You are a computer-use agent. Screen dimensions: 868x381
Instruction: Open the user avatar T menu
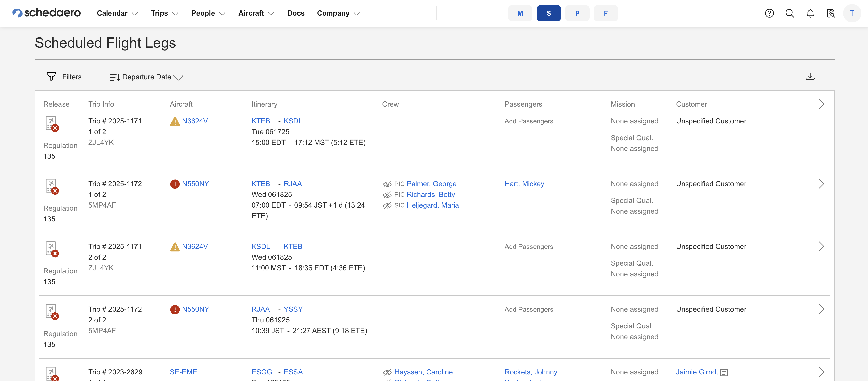point(852,13)
